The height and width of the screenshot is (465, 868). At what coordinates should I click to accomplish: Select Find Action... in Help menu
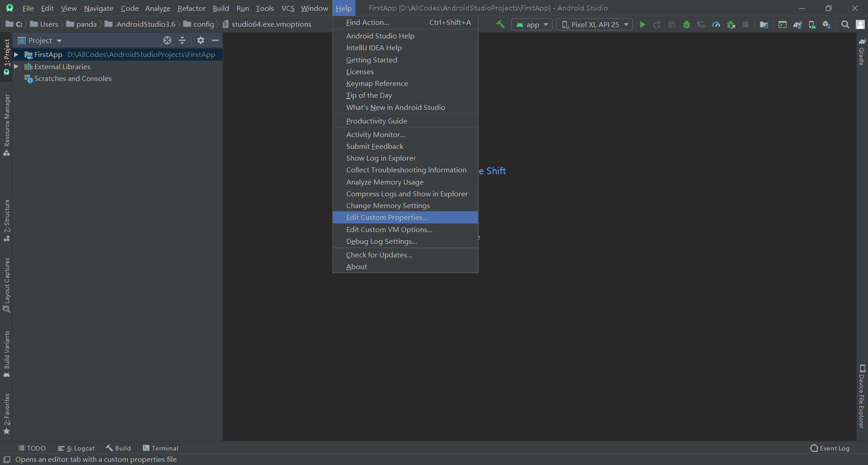point(405,22)
